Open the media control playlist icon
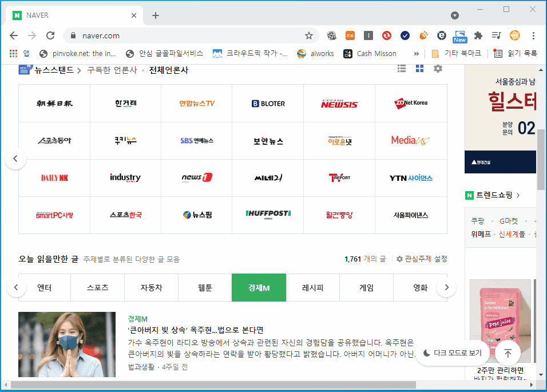The height and width of the screenshot is (392, 547). tap(496, 35)
